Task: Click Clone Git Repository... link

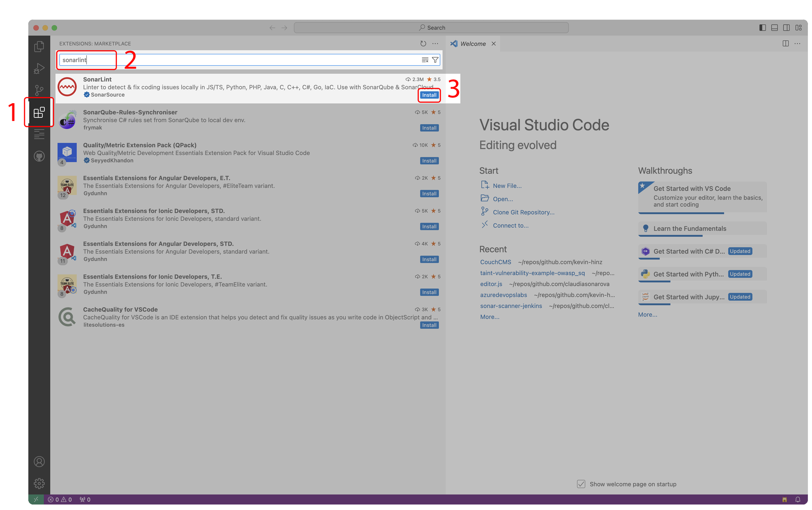Action: coord(523,212)
